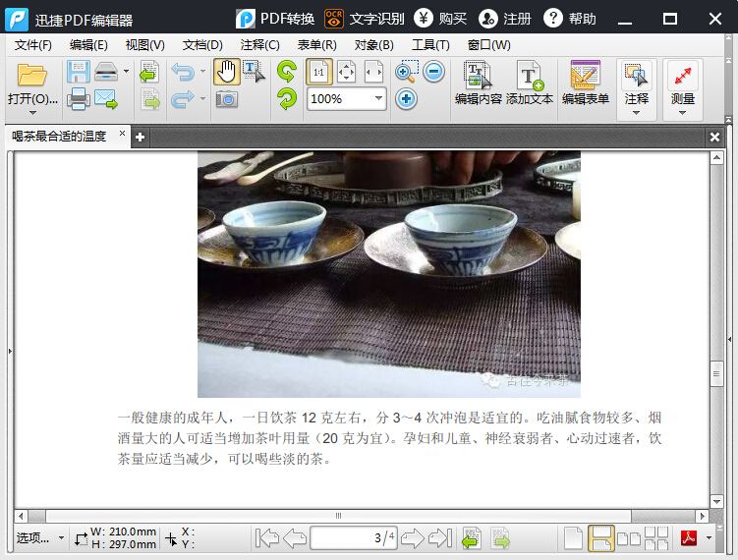Viewport: 738px width, 560px height.
Task: Click the 注册 register button
Action: coord(505,19)
